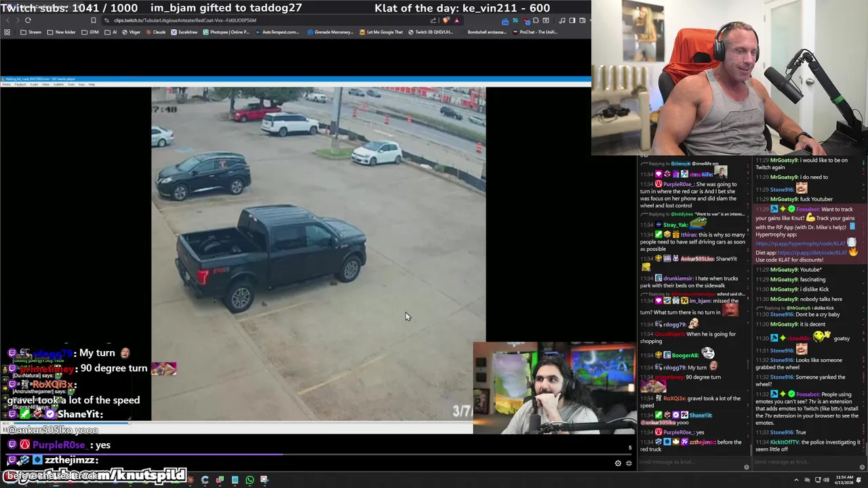Open the Twitch EB QHD bookmark
Viewport: 868px width, 488px height.
pos(431,32)
